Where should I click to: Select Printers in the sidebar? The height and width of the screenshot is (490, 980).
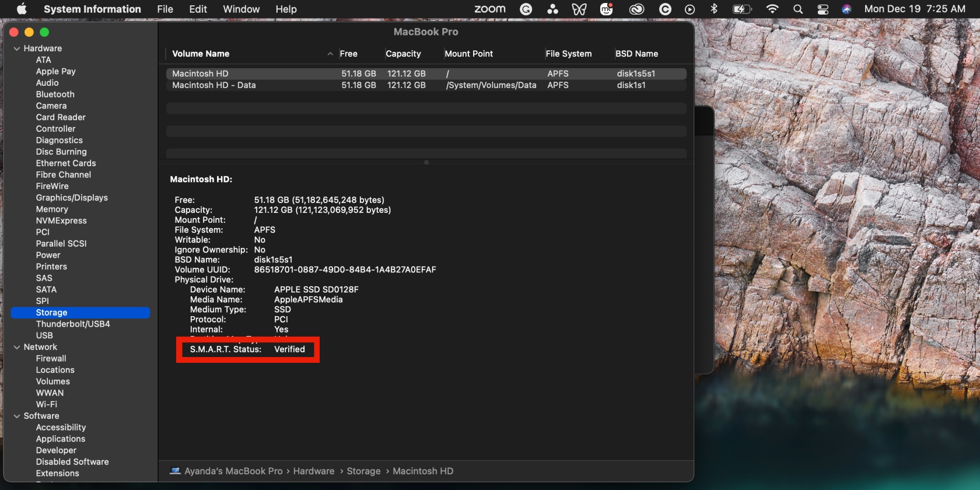51,267
